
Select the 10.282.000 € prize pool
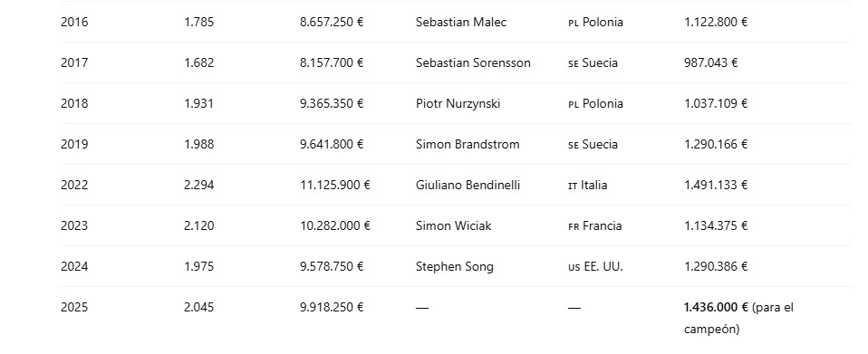[335, 225]
